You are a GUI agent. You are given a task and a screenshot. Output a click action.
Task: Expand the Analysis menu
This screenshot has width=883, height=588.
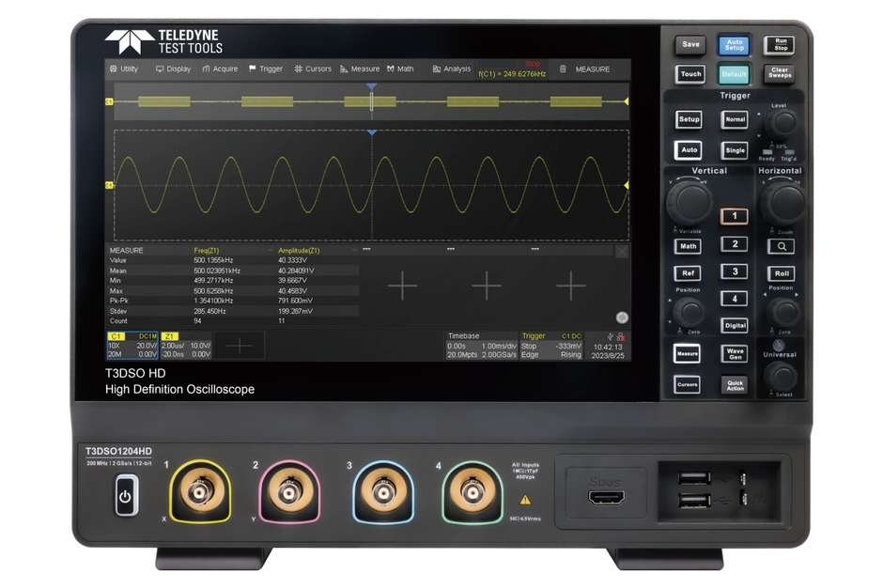pos(451,69)
